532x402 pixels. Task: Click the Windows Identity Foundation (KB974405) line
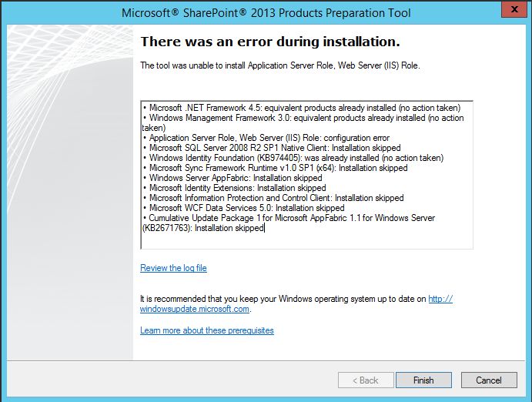coord(293,158)
